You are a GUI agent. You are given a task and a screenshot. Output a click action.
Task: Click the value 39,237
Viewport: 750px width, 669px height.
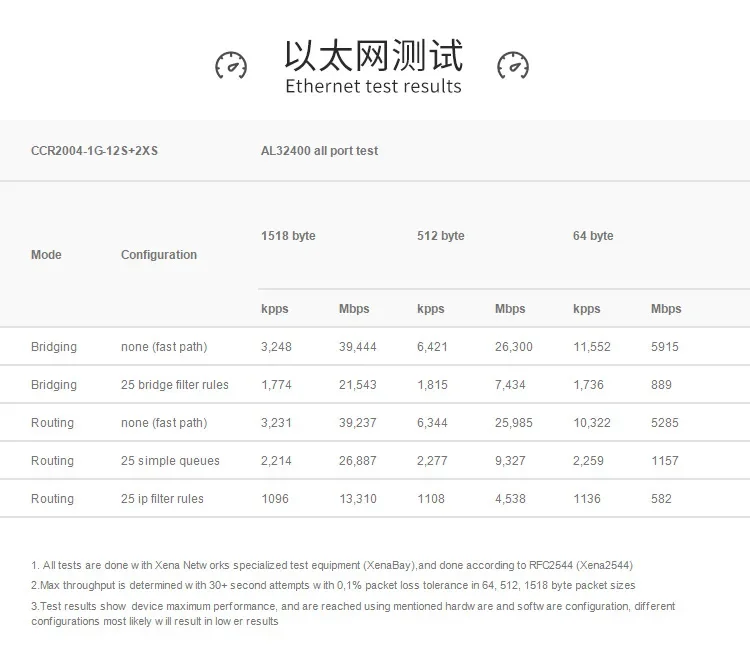(358, 423)
